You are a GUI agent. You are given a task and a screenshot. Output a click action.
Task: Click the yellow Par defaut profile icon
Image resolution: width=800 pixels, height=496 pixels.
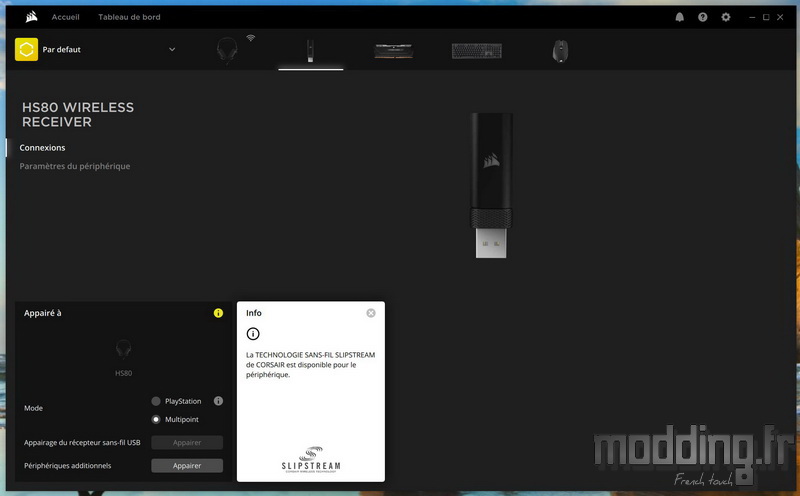coord(27,49)
